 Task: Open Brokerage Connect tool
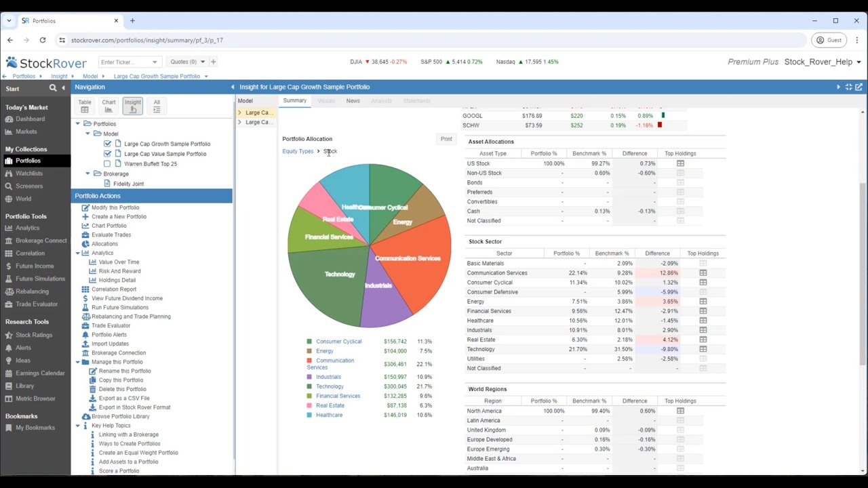[x=41, y=241]
